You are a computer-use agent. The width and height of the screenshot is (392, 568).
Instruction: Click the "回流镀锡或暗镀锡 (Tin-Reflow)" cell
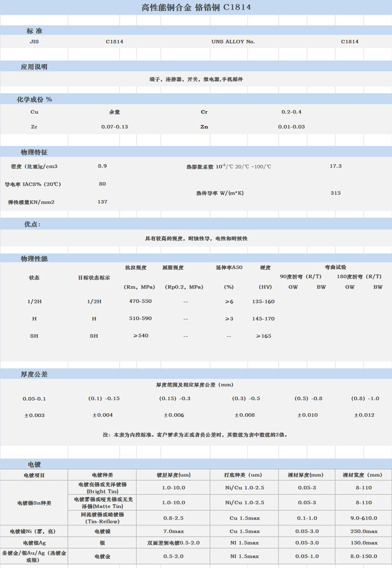pos(103,518)
